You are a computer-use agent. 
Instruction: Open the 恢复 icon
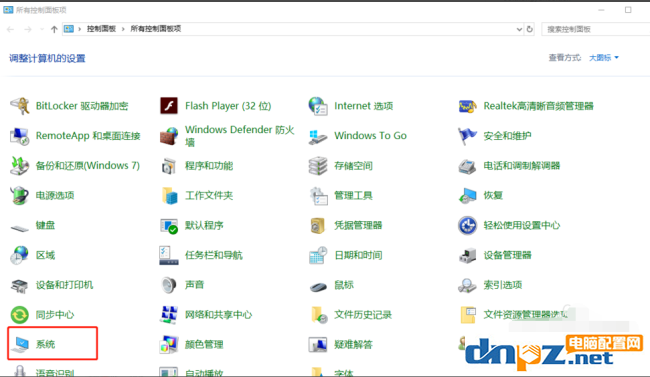(x=467, y=195)
